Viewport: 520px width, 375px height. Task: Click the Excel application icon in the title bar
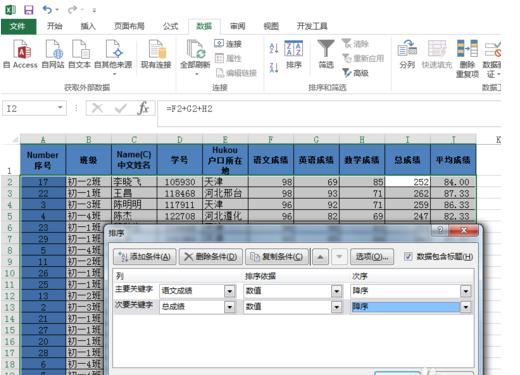pyautogui.click(x=10, y=9)
